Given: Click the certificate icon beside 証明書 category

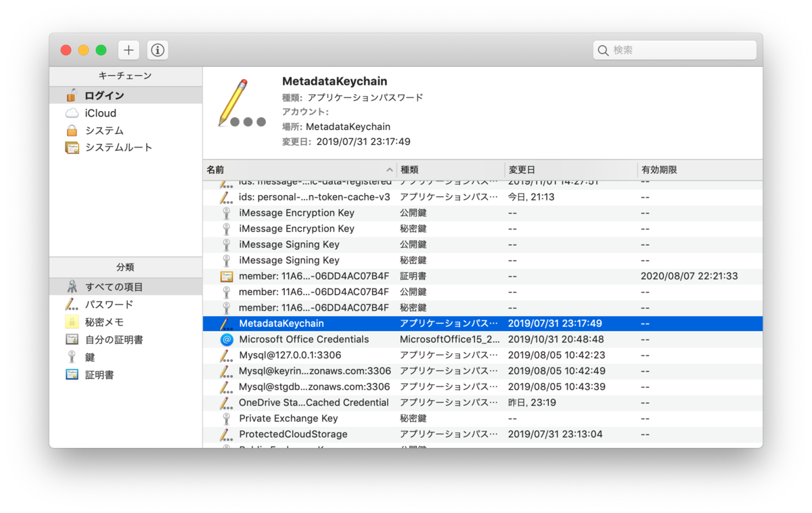Looking at the screenshot, I should tap(72, 374).
